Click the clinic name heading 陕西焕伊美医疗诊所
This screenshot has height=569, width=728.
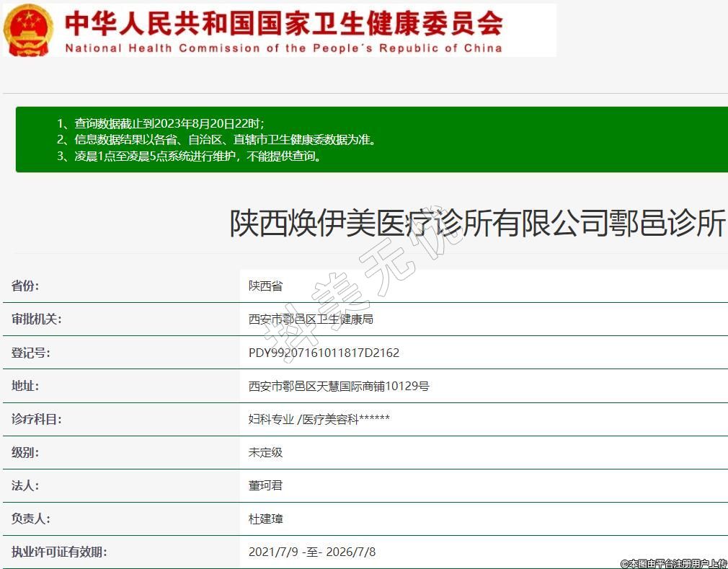pos(476,224)
